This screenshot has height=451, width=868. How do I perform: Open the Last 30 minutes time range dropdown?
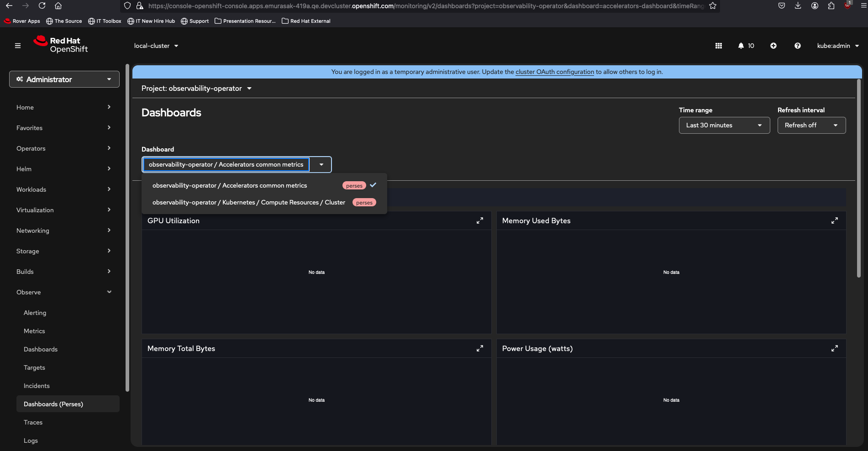pos(724,126)
